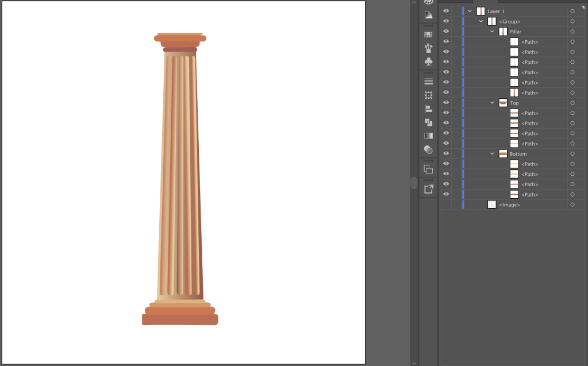Open the Pathfinder panel icon
Image resolution: width=588 pixels, height=366 pixels.
pyautogui.click(x=428, y=122)
